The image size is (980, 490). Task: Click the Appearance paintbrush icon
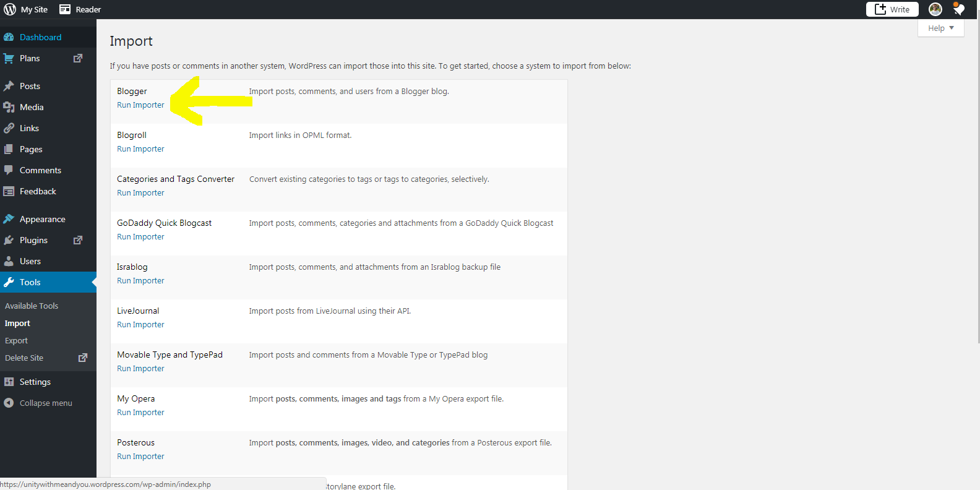tap(9, 219)
